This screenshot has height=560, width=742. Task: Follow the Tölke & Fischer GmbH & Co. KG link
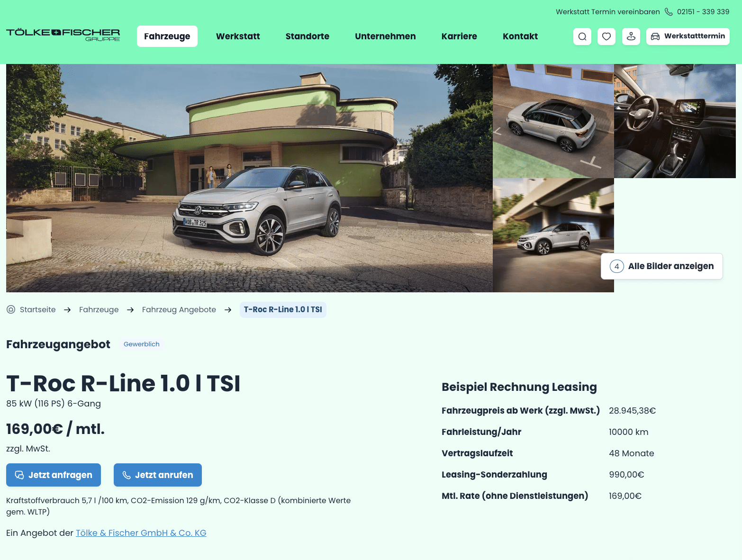click(141, 533)
